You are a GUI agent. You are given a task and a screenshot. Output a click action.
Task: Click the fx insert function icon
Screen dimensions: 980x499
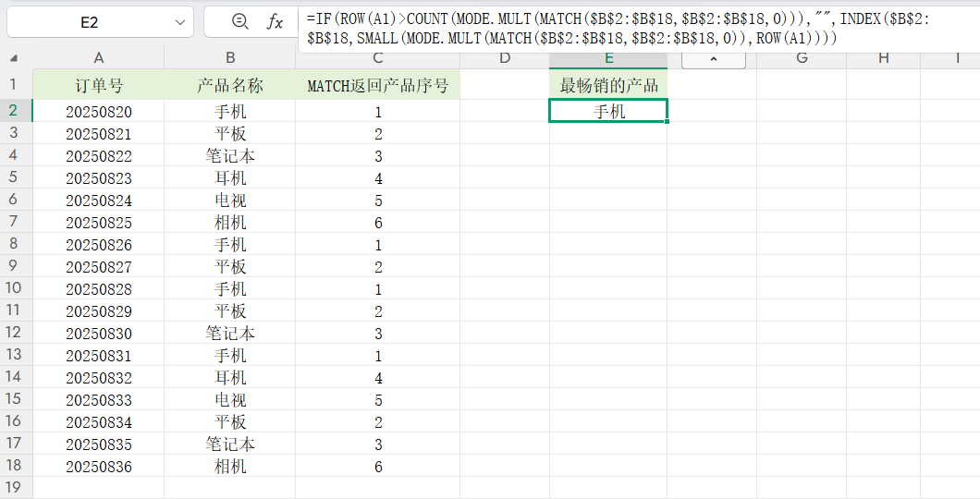275,22
